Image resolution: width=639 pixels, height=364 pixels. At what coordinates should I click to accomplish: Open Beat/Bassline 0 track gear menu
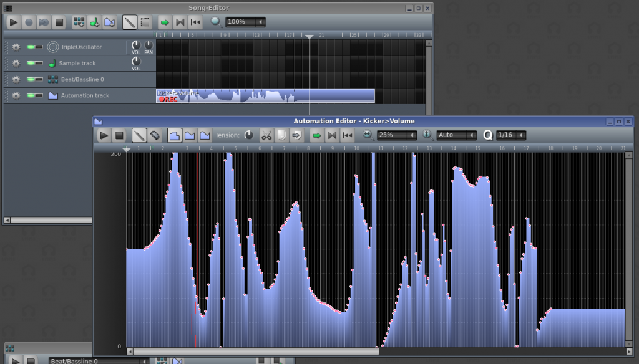[16, 79]
